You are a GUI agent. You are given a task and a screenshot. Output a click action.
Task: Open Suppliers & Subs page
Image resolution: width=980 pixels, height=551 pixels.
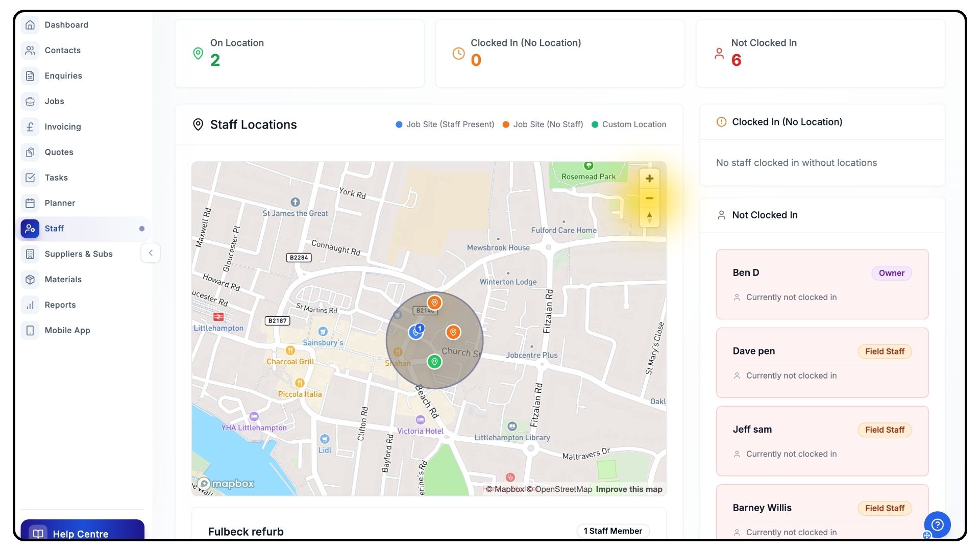pos(79,254)
